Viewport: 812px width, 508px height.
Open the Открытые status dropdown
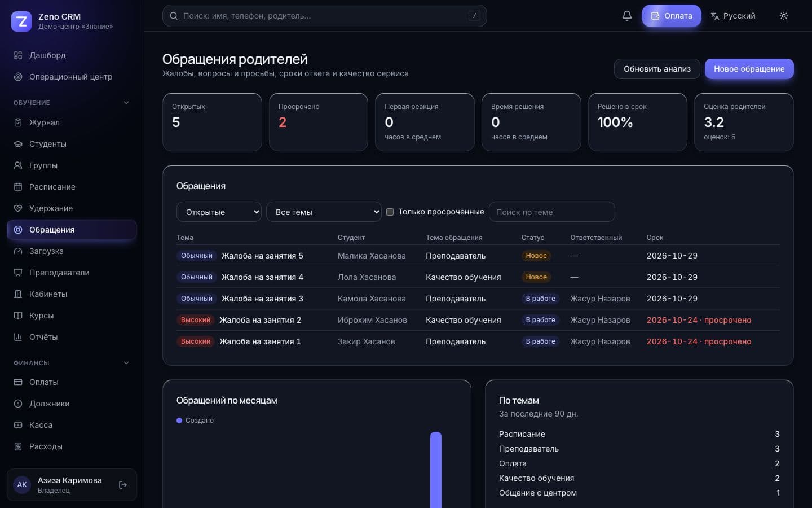pyautogui.click(x=219, y=212)
